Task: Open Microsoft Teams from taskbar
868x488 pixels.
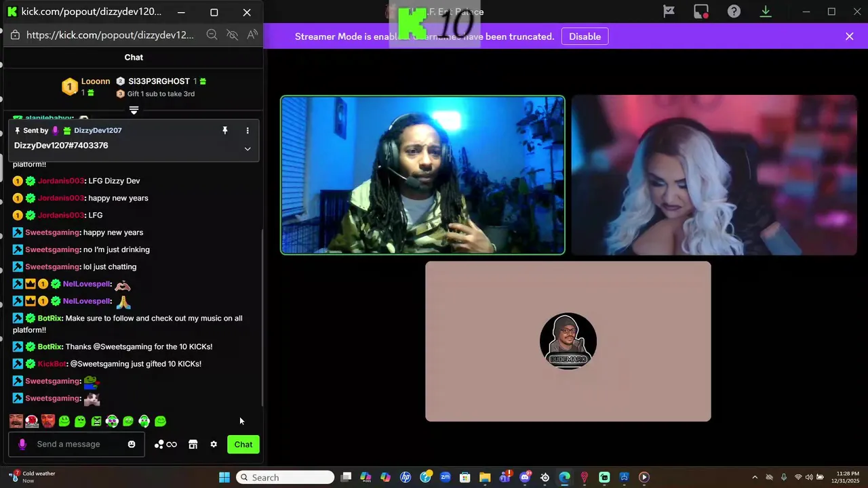Action: [x=505, y=477]
